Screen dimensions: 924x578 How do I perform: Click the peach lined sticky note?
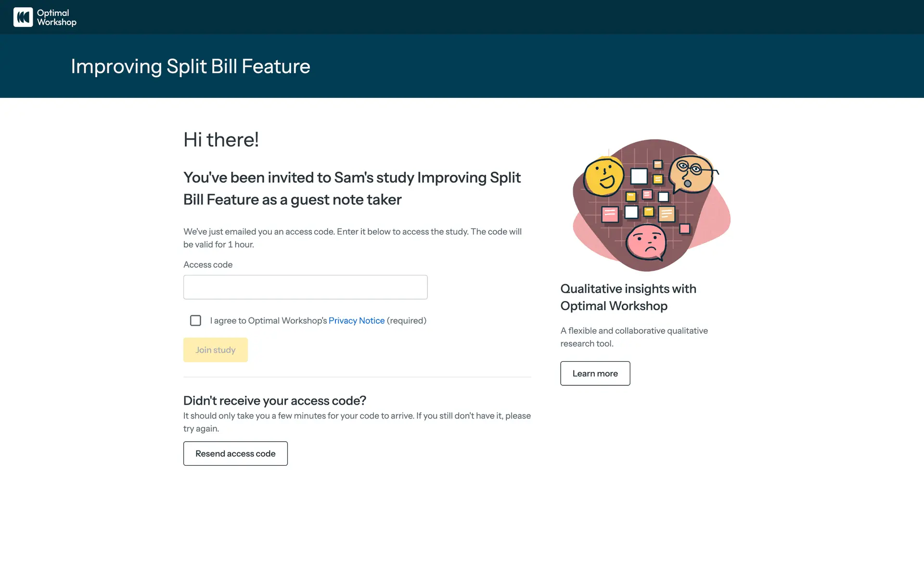pyautogui.click(x=667, y=213)
